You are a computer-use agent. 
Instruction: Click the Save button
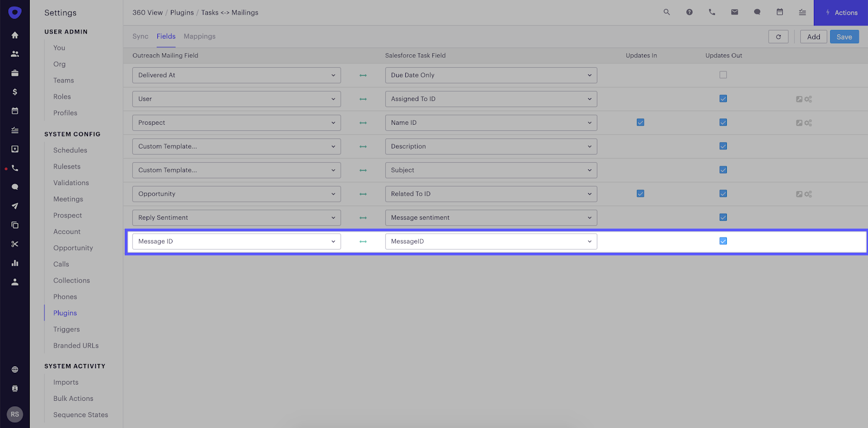844,37
